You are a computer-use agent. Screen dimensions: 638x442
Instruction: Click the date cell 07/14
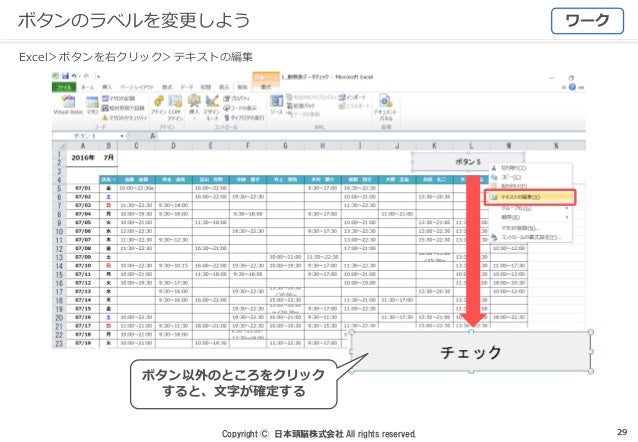pos(83,300)
